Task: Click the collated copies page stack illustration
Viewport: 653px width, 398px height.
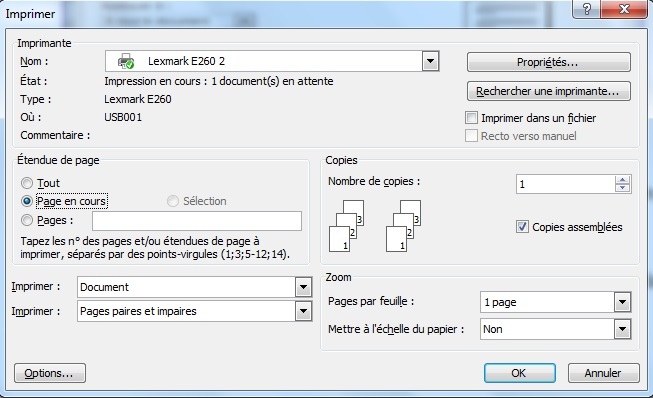Action: pos(375,226)
